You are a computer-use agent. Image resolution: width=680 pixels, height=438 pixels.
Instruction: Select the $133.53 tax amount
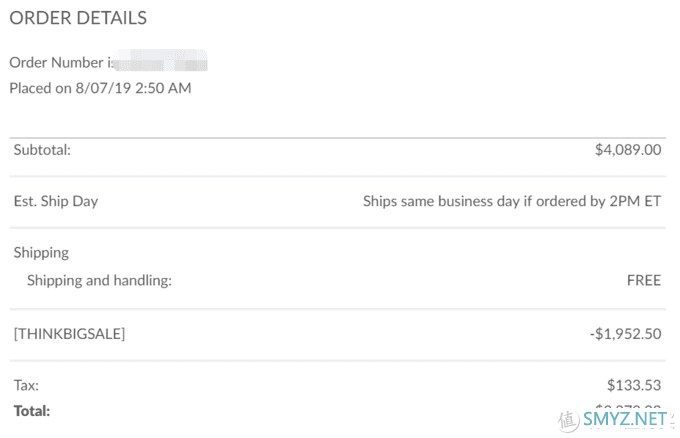pos(634,385)
